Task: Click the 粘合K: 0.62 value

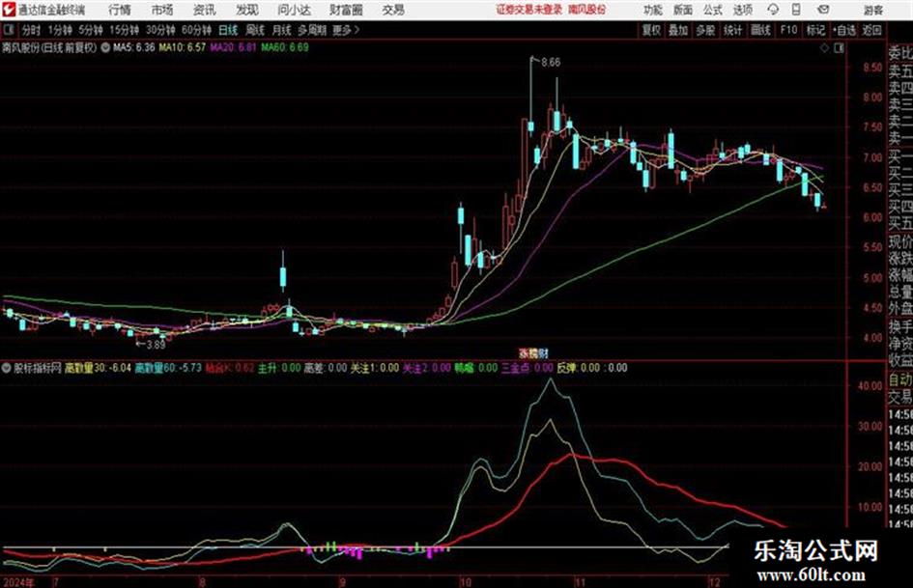Action: click(230, 368)
